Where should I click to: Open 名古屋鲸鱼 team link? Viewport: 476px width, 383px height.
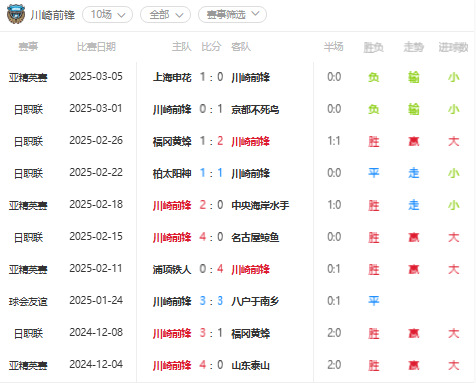point(255,237)
